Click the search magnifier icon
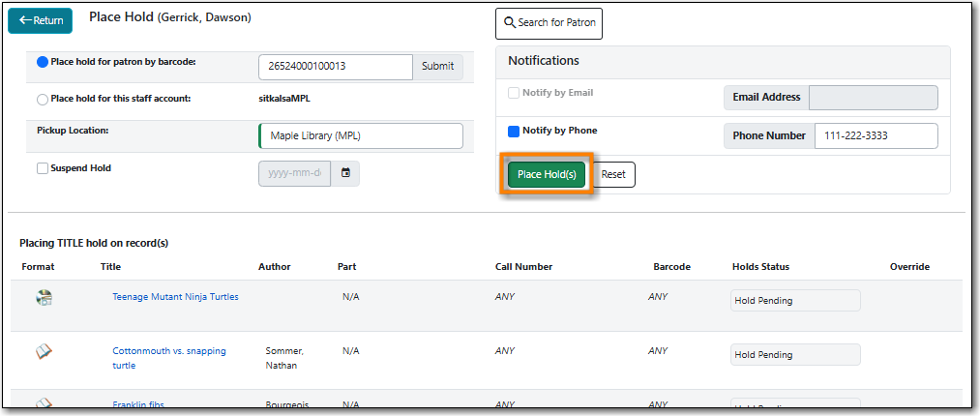The width and height of the screenshot is (980, 416). click(510, 23)
